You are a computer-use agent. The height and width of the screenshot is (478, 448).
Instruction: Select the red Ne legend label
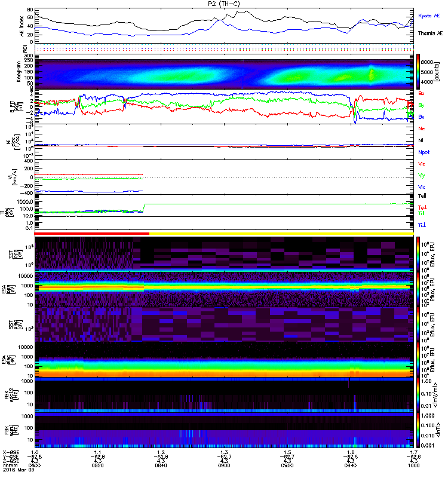tap(422, 128)
